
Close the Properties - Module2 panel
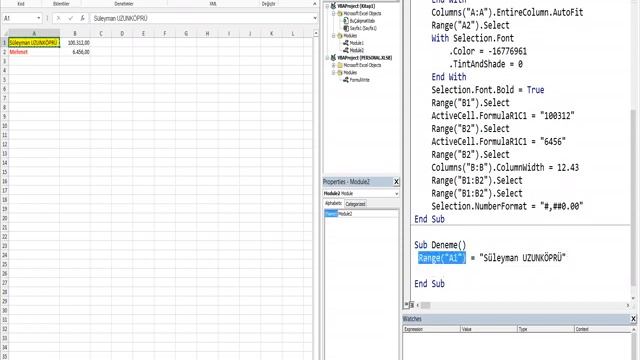[396, 182]
